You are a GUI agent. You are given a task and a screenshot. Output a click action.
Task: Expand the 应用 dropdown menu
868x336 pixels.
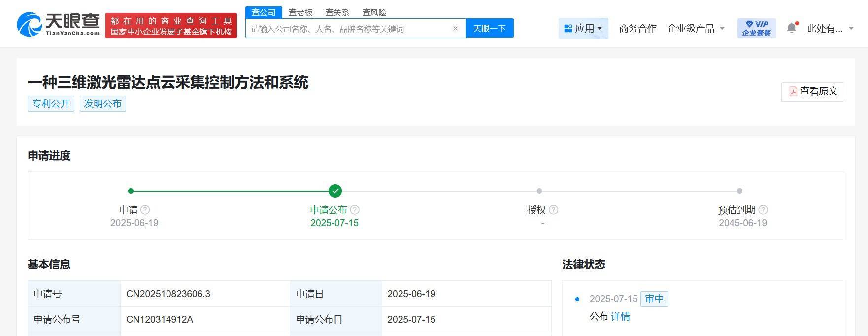click(x=583, y=29)
